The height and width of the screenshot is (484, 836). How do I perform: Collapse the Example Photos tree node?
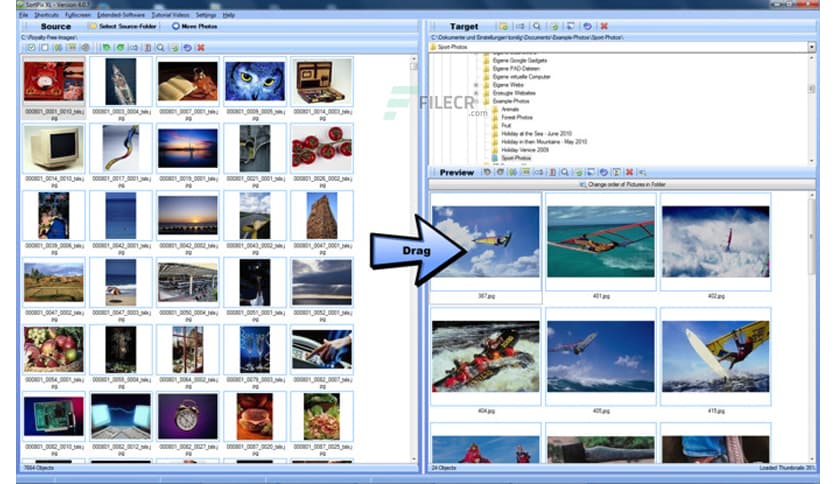click(x=476, y=101)
